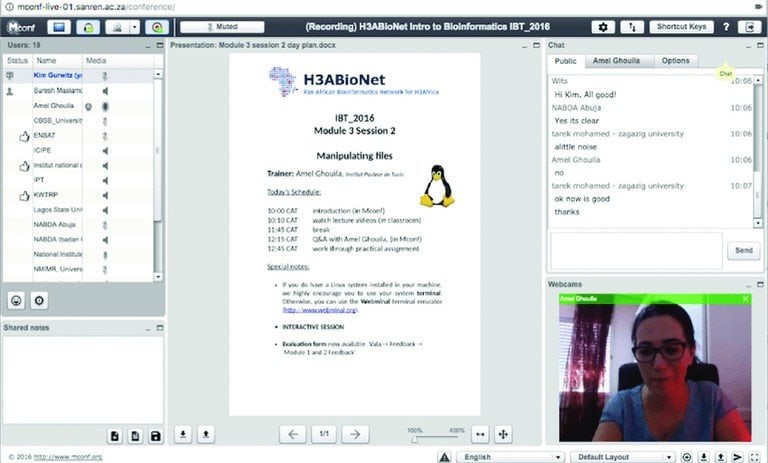Send the chat message
This screenshot has width=768, height=463.
tap(744, 250)
